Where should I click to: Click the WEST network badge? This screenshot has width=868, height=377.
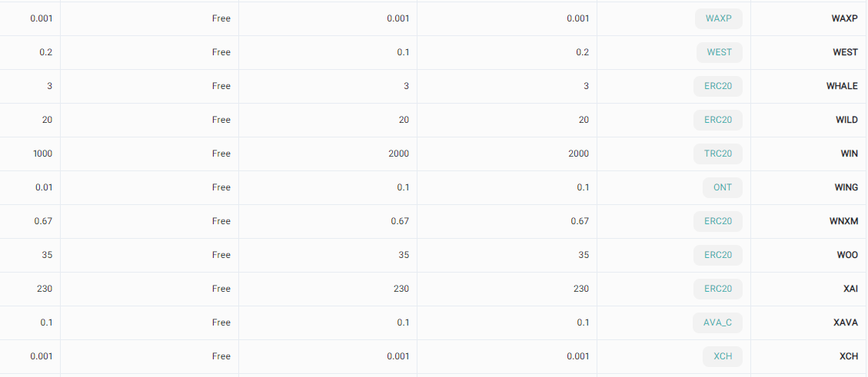(719, 52)
